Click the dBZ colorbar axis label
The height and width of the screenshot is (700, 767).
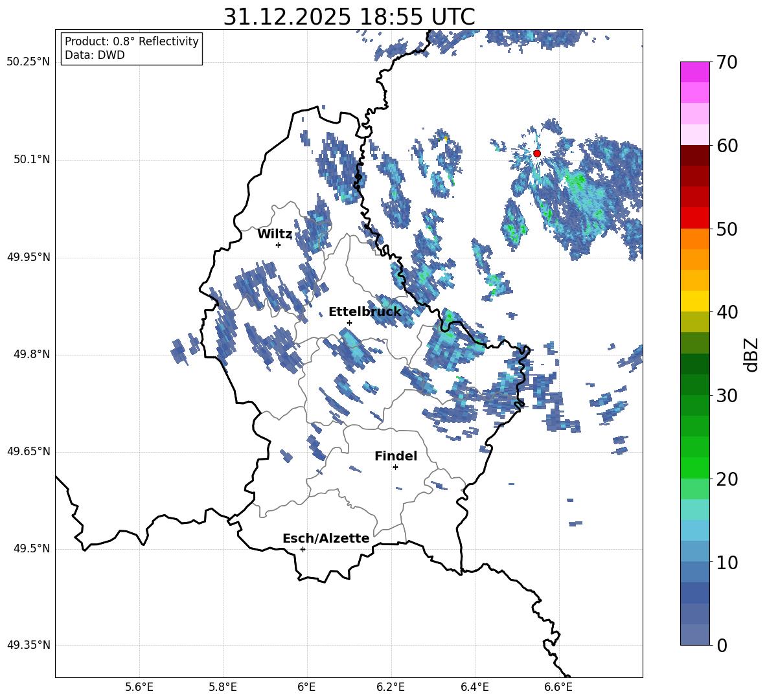click(752, 354)
